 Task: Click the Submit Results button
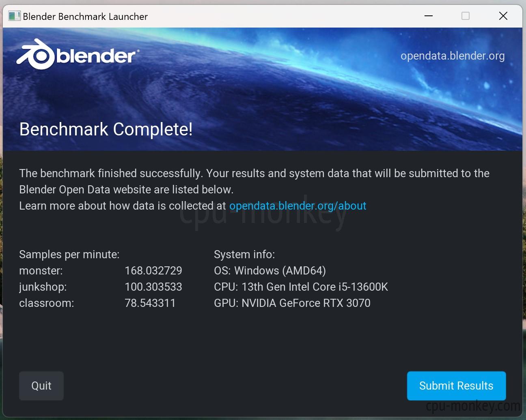click(x=456, y=386)
